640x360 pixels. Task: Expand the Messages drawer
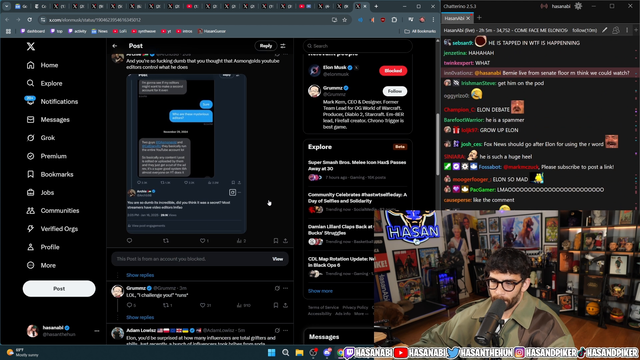coord(339,337)
